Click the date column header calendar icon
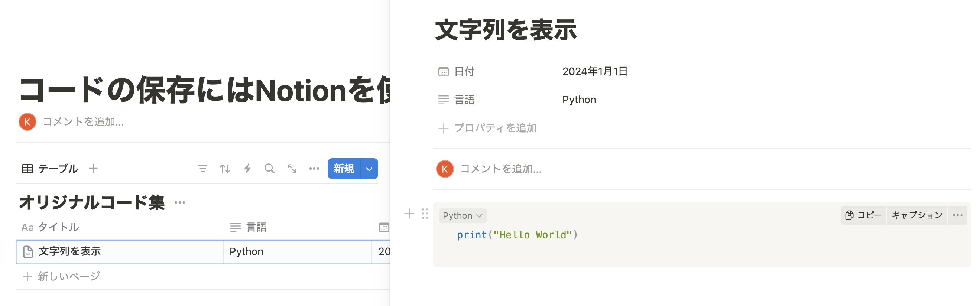Viewport: 980px width, 306px height. coord(384,227)
